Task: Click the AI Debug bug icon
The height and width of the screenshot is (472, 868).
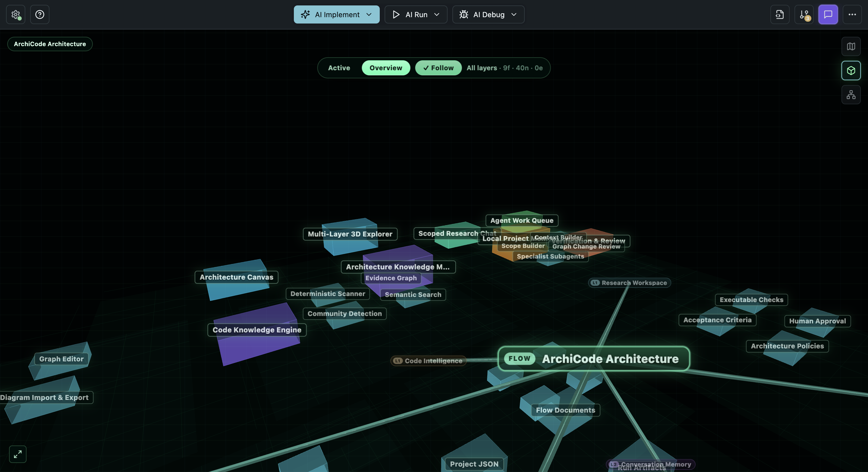Action: [464, 14]
